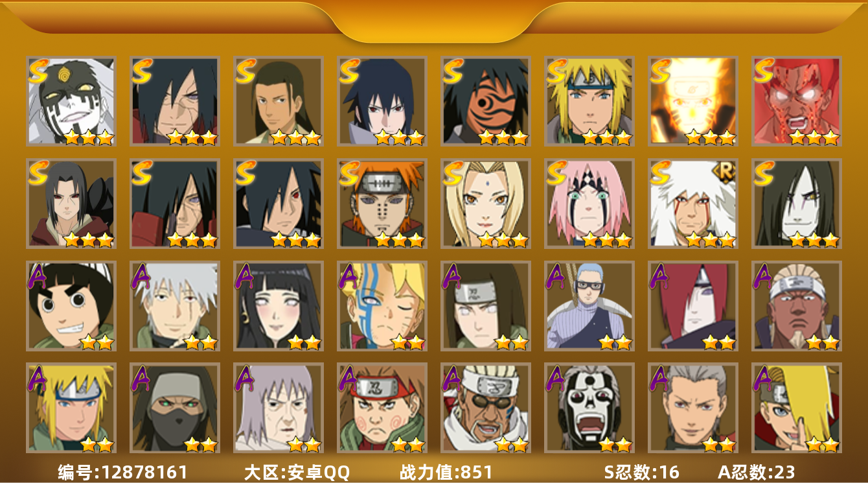This screenshot has width=868, height=483.
Task: Select pink-haired Sakura S-rank card
Action: point(589,204)
